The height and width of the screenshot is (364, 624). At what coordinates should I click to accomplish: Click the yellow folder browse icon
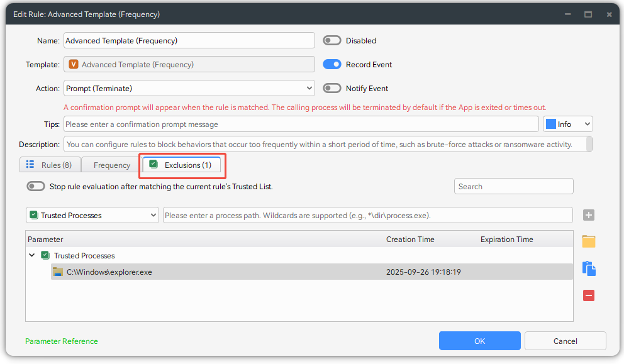coord(589,241)
